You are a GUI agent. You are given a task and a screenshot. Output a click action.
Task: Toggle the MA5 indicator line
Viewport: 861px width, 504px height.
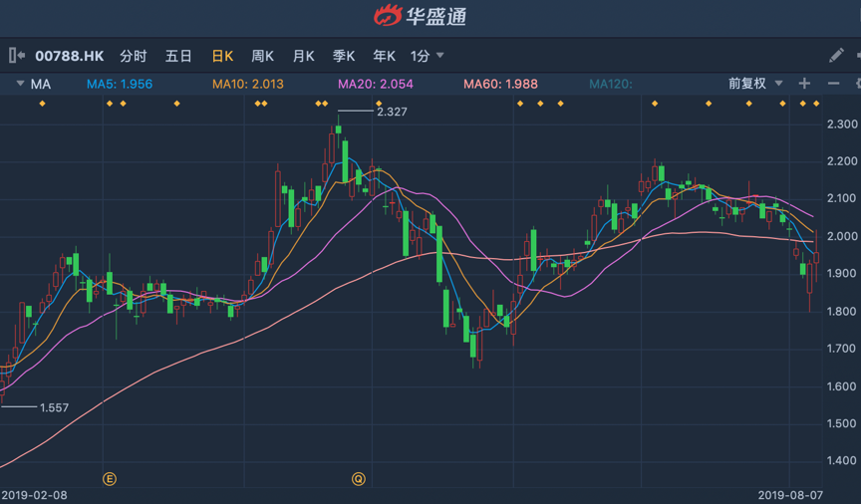119,84
